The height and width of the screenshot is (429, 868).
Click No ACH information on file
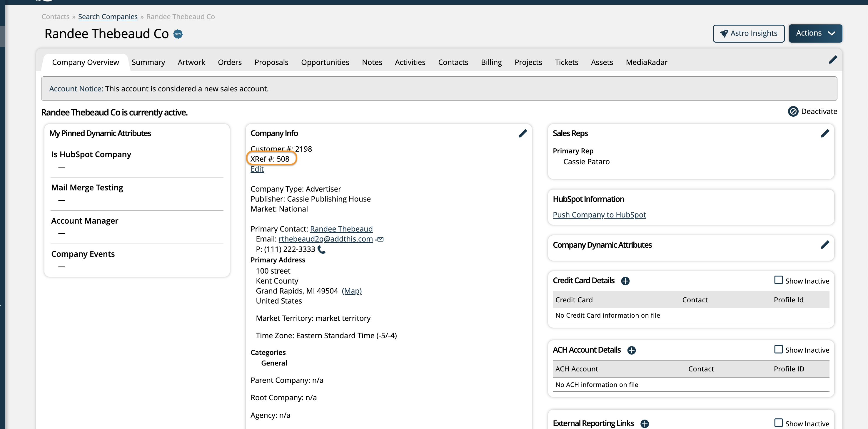(596, 385)
